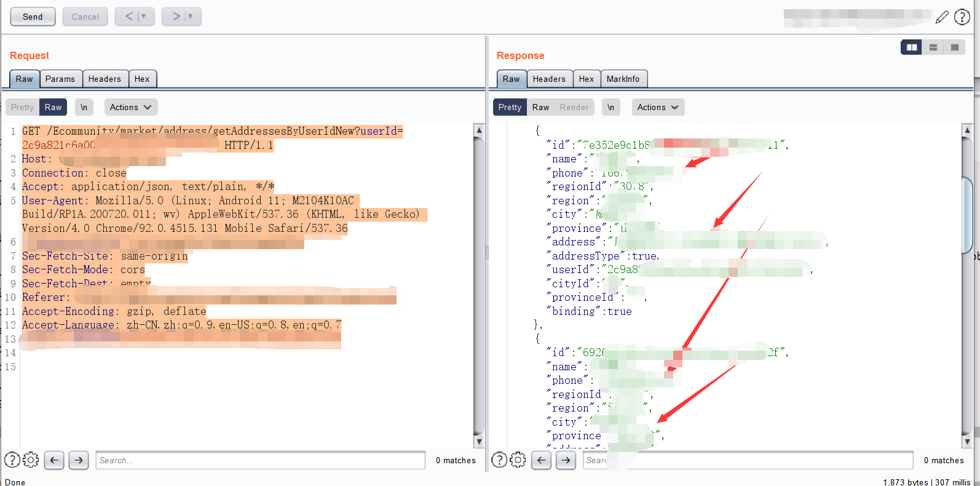Go to previous Request search match
This screenshot has height=486, width=980.
pos(54,460)
